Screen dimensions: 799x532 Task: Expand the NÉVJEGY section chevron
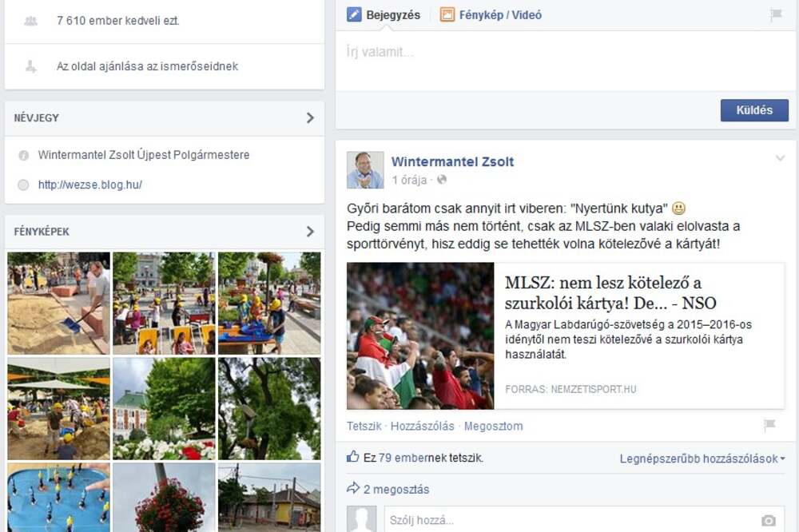click(x=310, y=117)
